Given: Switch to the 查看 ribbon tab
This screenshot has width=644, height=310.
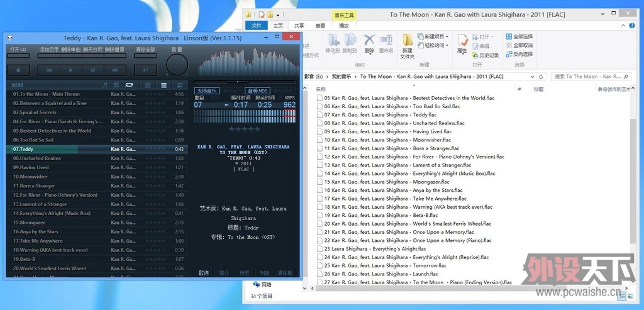Looking at the screenshot, I should point(320,25).
